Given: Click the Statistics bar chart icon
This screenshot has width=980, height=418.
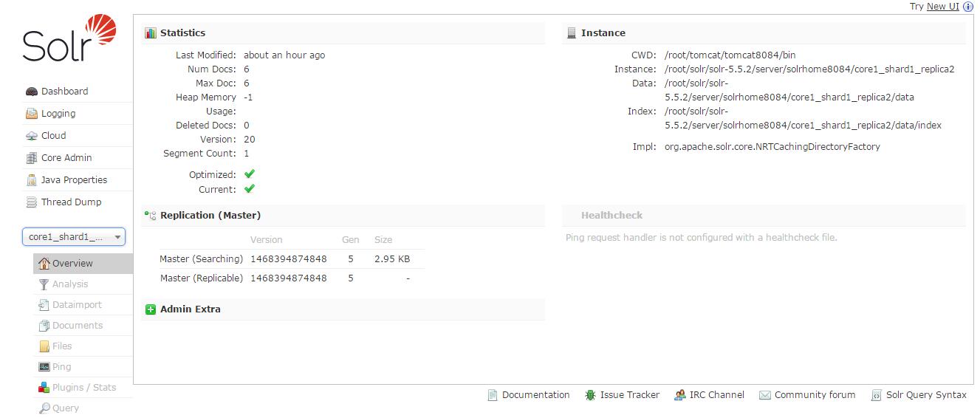Looking at the screenshot, I should point(151,33).
